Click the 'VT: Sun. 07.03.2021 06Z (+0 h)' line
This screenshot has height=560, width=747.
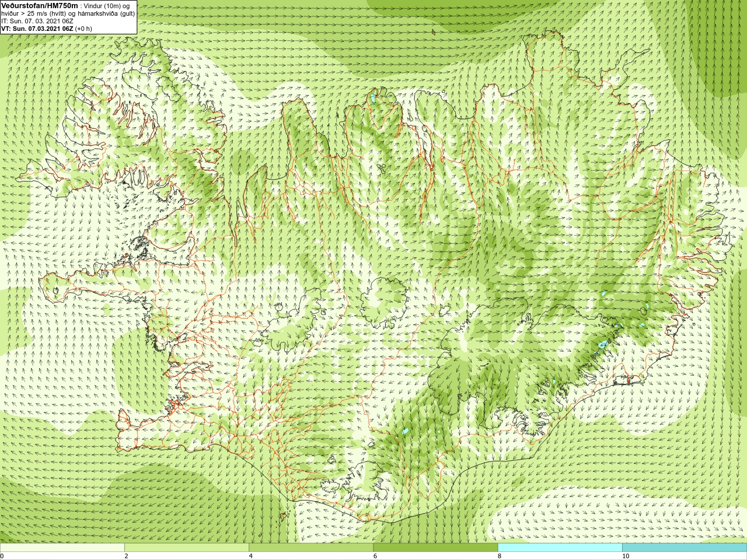(x=47, y=29)
